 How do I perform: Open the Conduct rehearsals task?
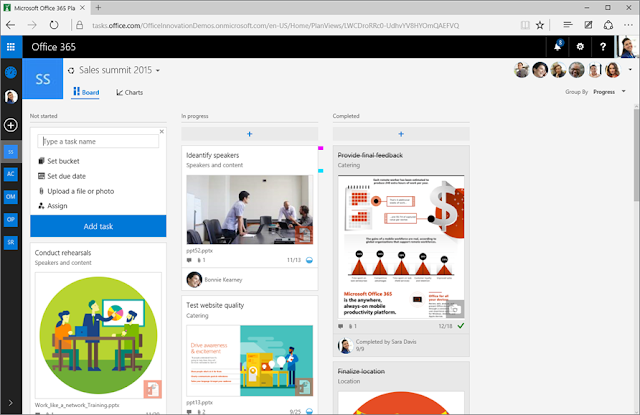(x=63, y=253)
